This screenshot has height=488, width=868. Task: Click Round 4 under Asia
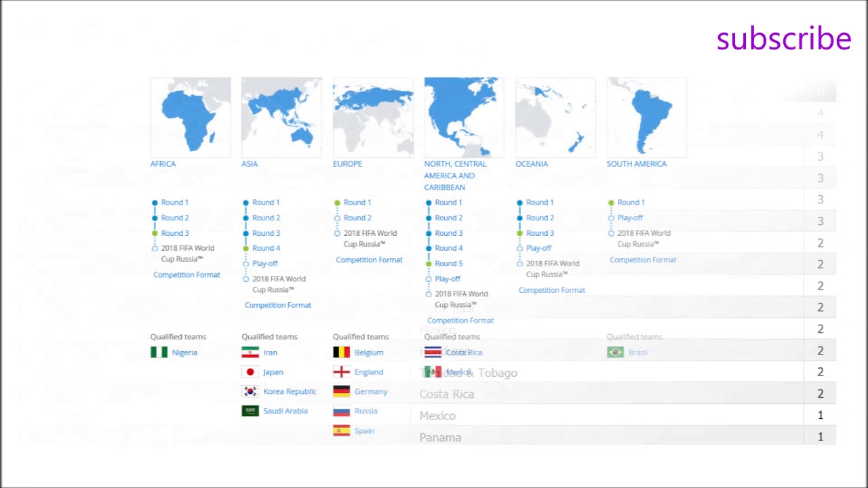pyautogui.click(x=266, y=248)
